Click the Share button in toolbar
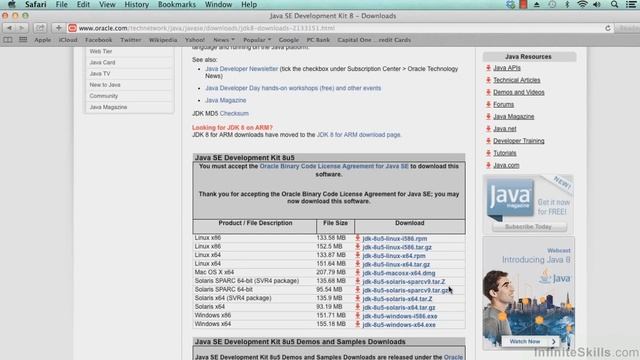Image resolution: width=640 pixels, height=360 pixels. click(x=40, y=28)
